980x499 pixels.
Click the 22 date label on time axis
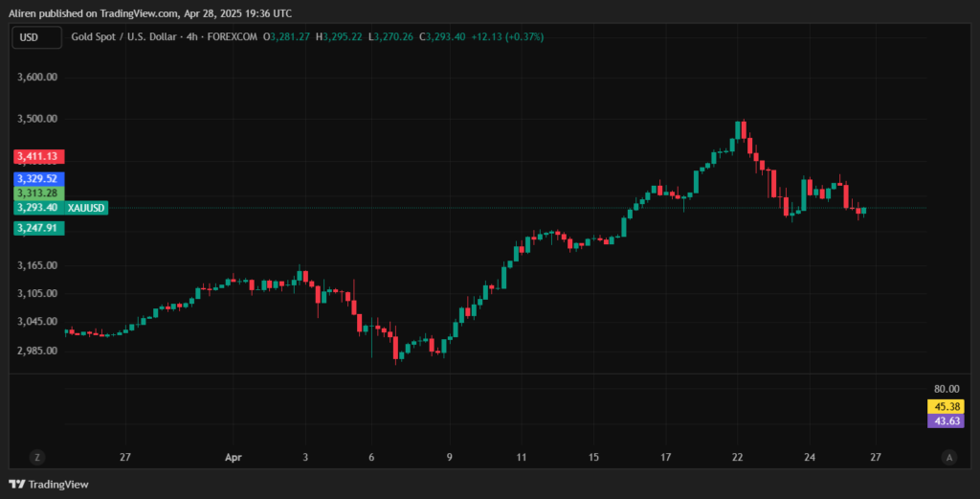click(738, 458)
